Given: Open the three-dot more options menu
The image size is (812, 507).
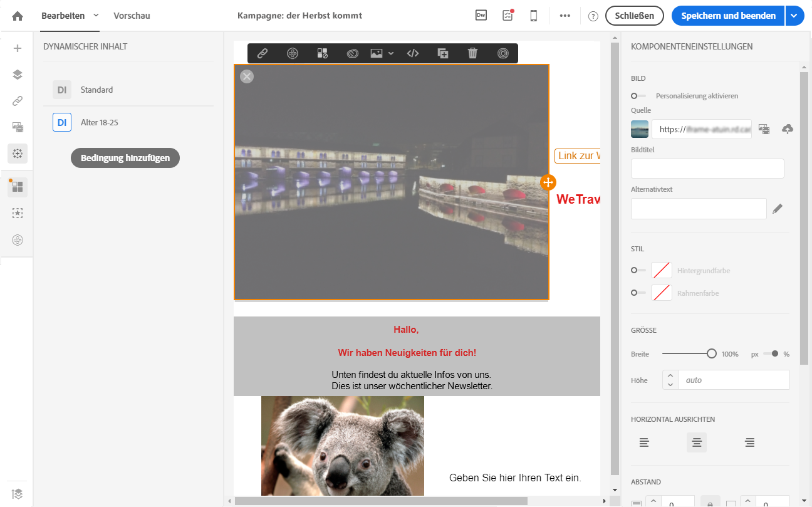Looking at the screenshot, I should (x=565, y=16).
